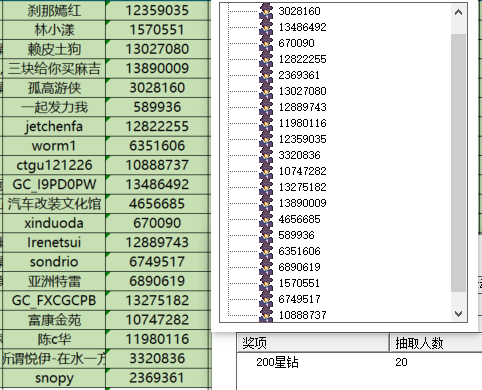Click the avatar icon beside tree entry 12889743
This screenshot has height=390, width=482.
tap(266, 107)
